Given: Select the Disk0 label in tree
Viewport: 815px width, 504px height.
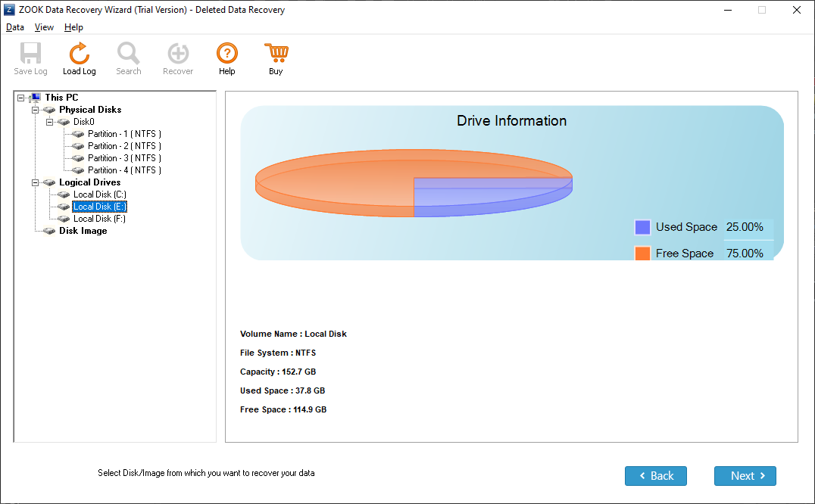Looking at the screenshot, I should tap(83, 122).
